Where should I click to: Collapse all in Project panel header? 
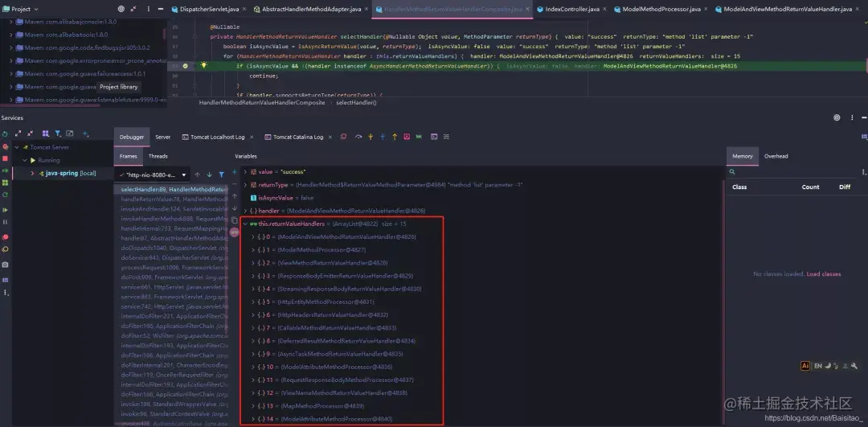pos(134,10)
